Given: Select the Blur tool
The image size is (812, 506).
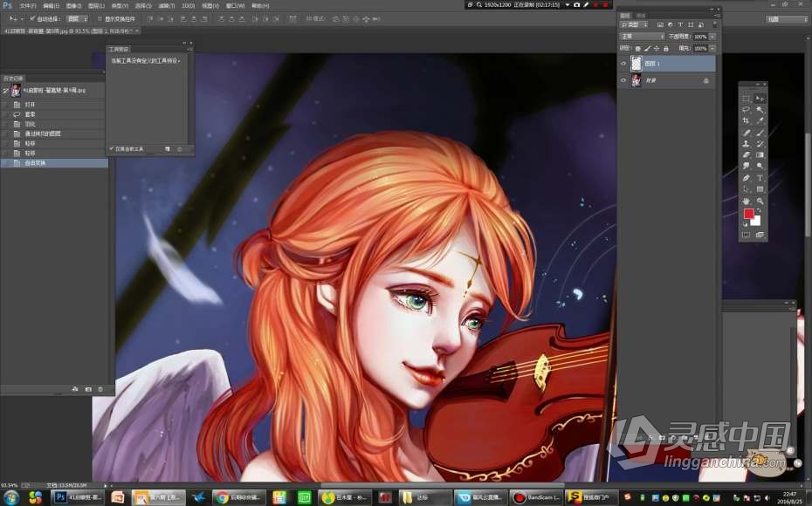Looking at the screenshot, I should (x=746, y=166).
